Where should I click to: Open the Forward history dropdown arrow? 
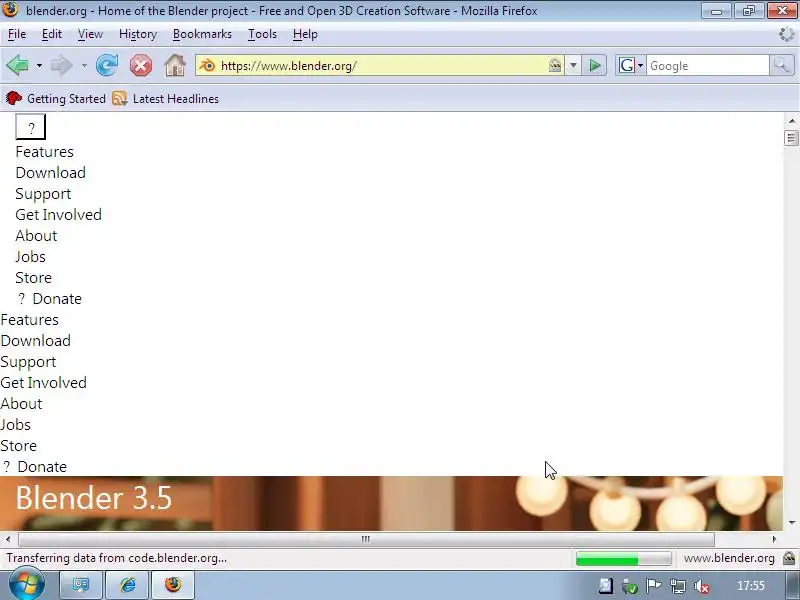pyautogui.click(x=84, y=66)
